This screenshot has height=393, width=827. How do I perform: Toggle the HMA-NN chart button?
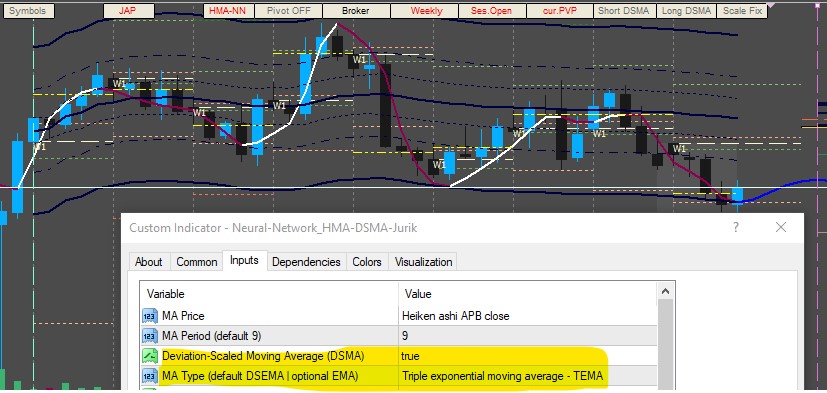click(x=228, y=11)
